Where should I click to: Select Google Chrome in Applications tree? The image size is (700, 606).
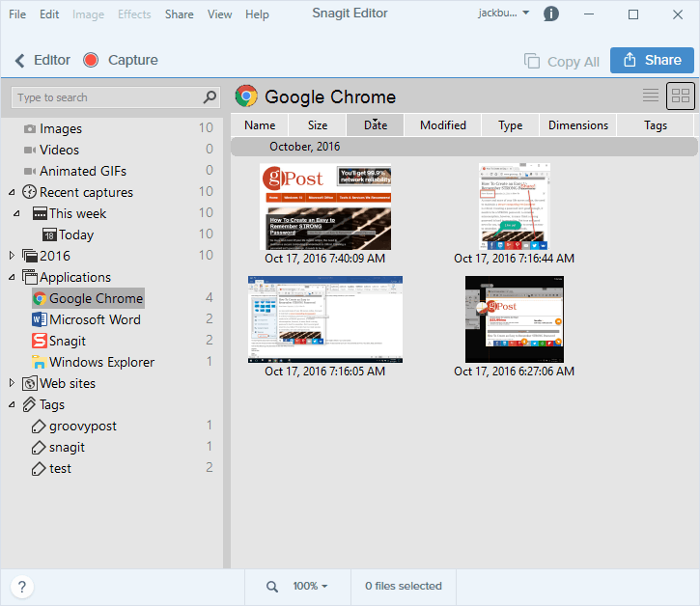pos(89,298)
